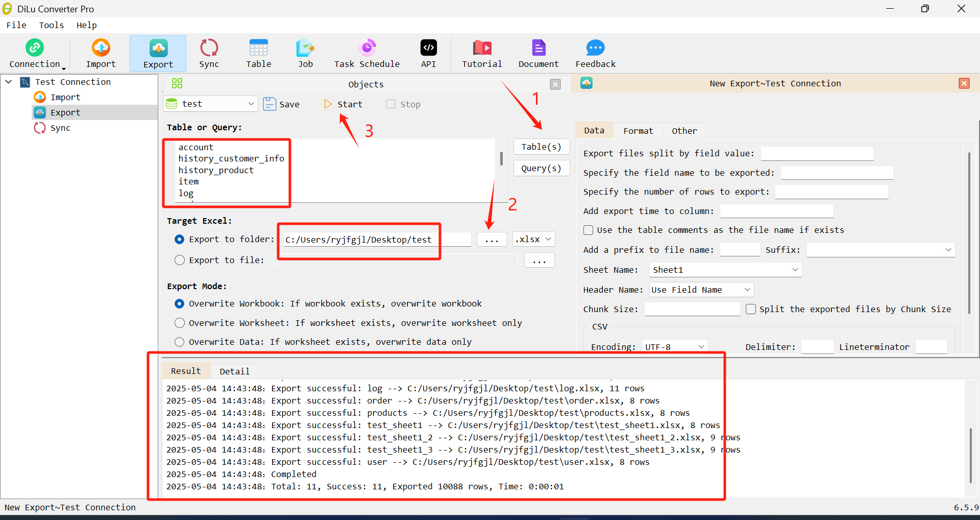Switch to the Format tab
This screenshot has width=980, height=520.
pos(638,131)
